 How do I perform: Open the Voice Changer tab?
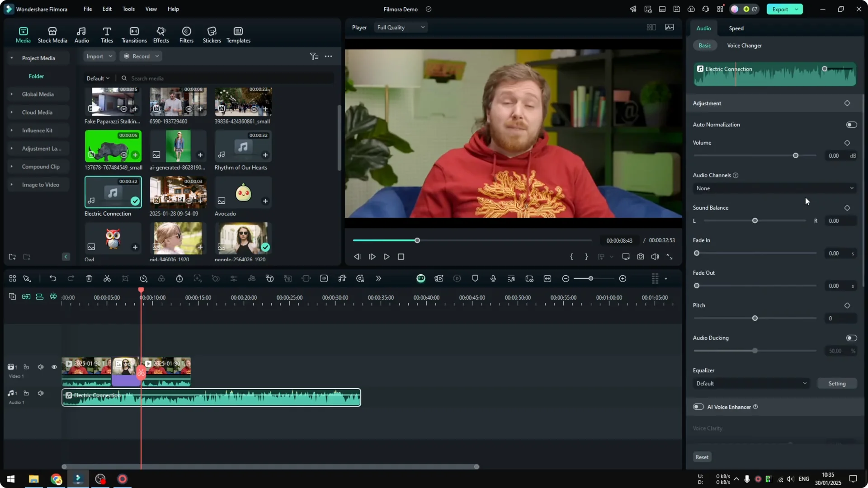pos(744,45)
